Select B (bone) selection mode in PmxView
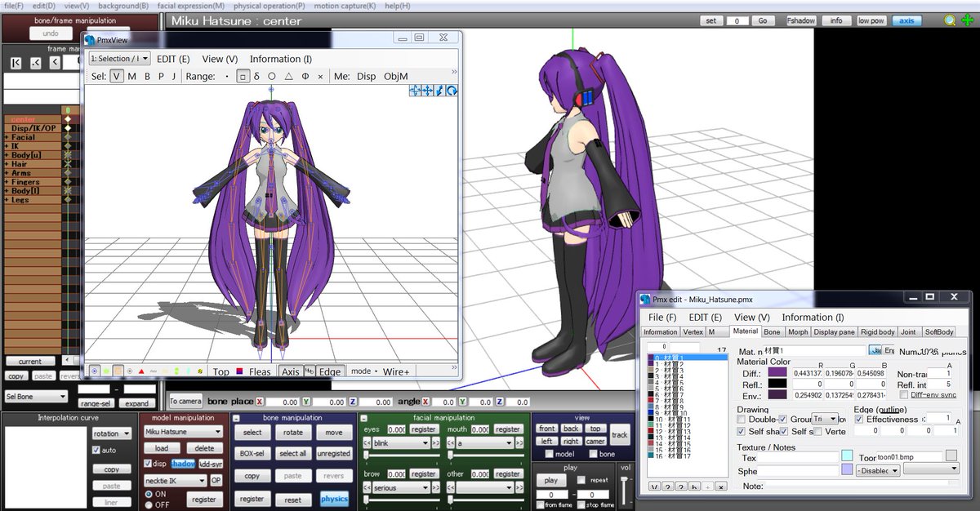980x511 pixels. tap(147, 76)
